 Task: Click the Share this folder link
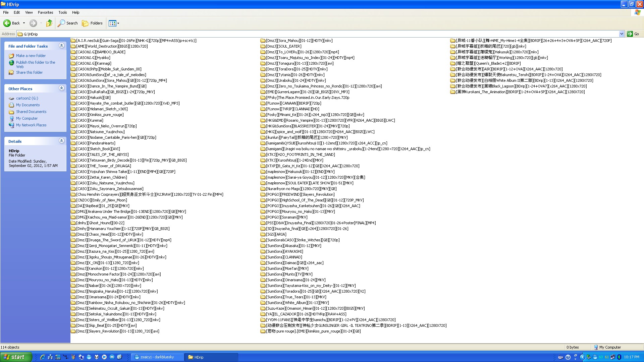coord(29,72)
